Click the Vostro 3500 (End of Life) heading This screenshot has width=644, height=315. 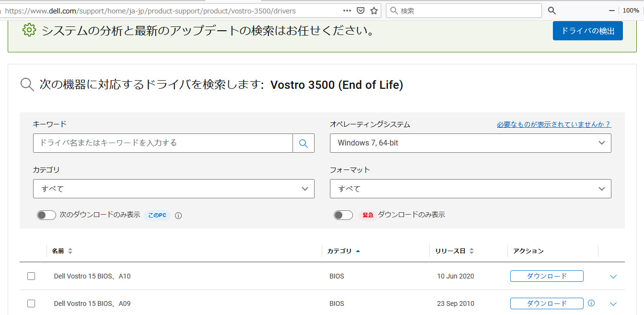pyautogui.click(x=337, y=85)
